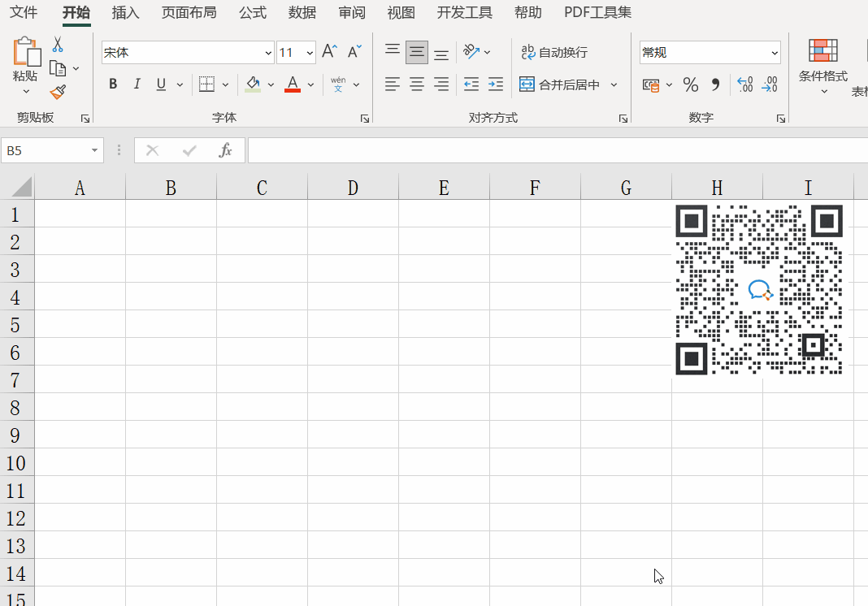
Task: Switch to the 公式 tab
Action: tap(253, 12)
